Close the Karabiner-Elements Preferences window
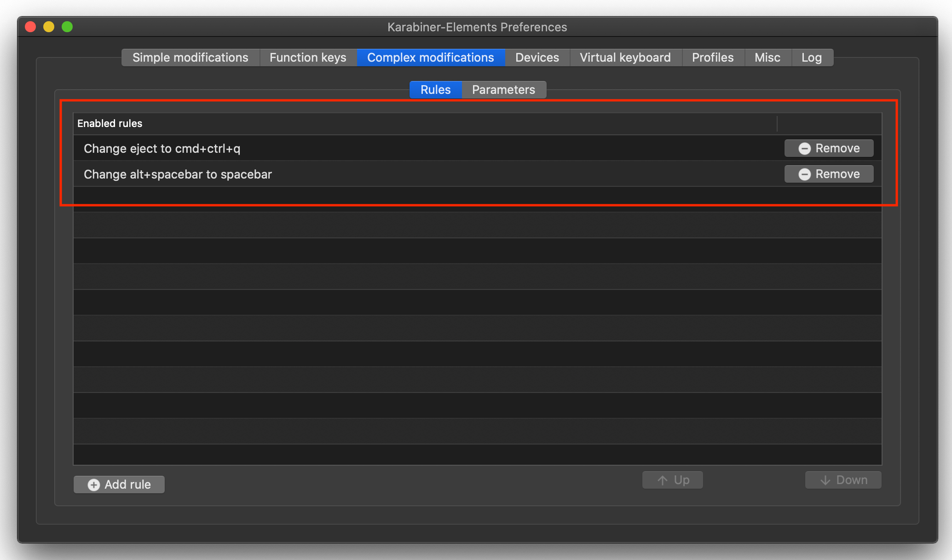This screenshot has height=560, width=952. pyautogui.click(x=30, y=27)
